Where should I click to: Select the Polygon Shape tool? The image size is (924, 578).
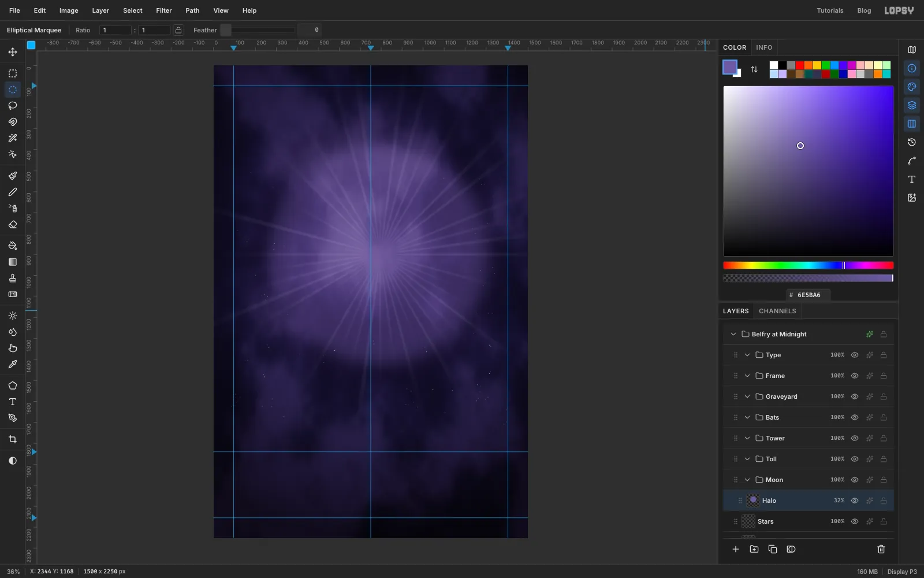[13, 386]
